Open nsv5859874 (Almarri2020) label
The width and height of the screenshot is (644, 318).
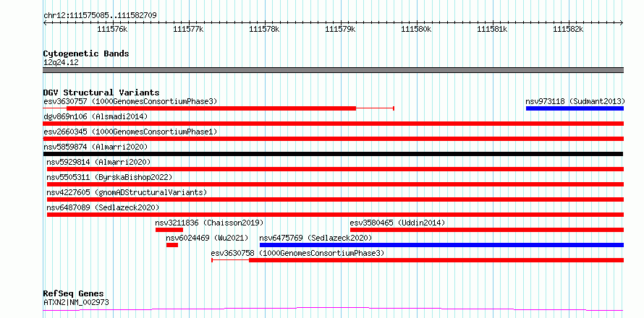[96, 147]
